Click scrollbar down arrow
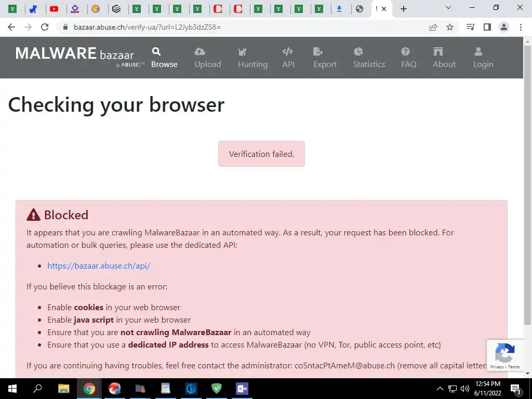The image size is (532, 399). coord(527,374)
